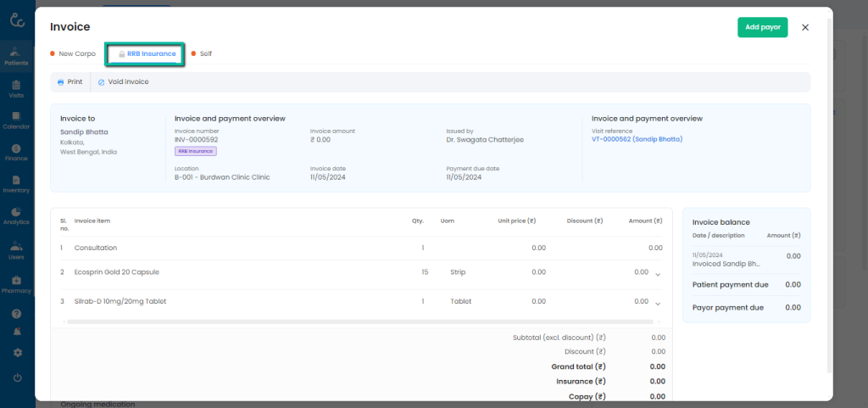868x408 pixels.
Task: Click the Add payor button
Action: tap(762, 27)
